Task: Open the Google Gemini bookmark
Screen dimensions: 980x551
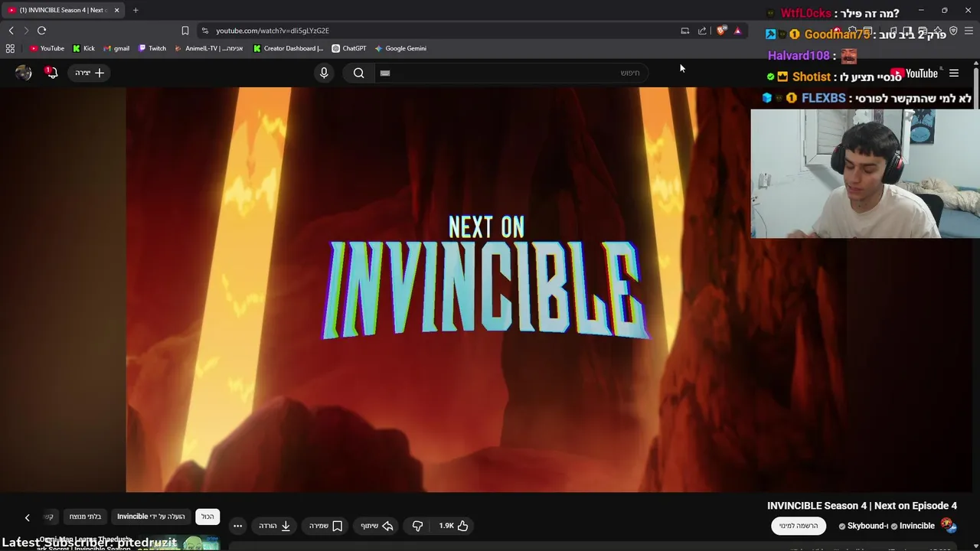Action: coord(400,48)
